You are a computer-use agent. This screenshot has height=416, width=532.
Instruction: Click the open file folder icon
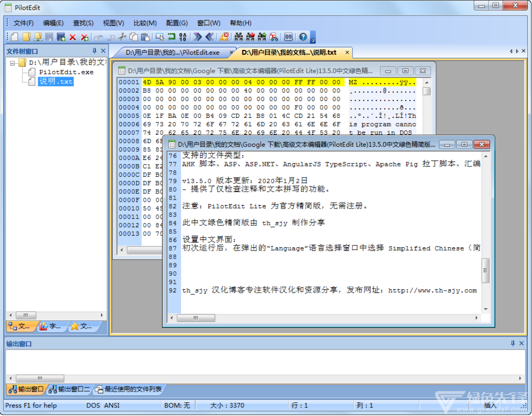click(26, 37)
